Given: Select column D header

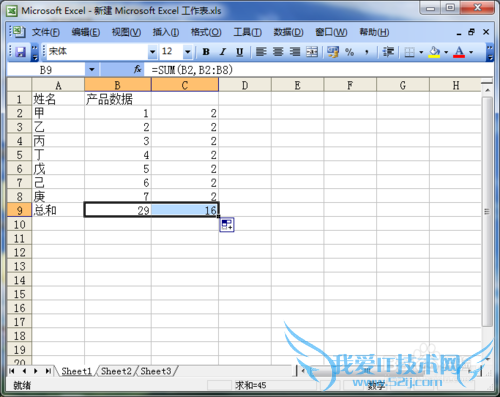Looking at the screenshot, I should 245,85.
